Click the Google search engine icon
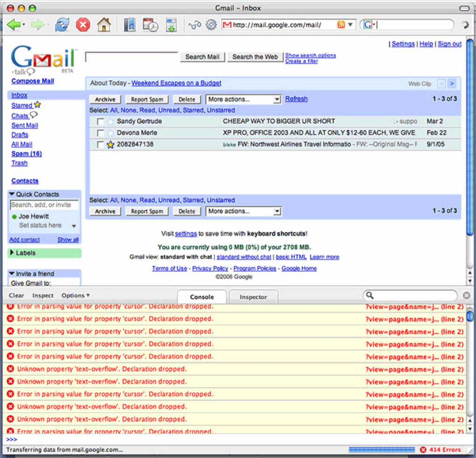Screen dimensions: 476x458 (368, 25)
